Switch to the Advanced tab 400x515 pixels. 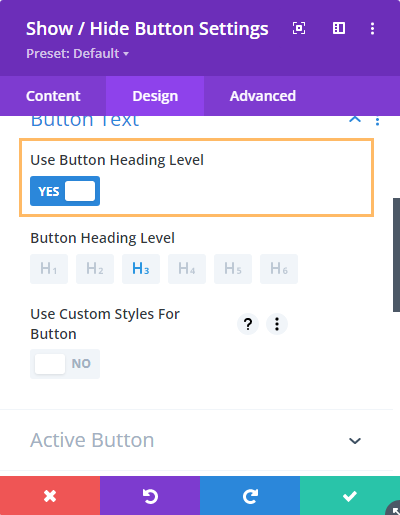(x=263, y=96)
